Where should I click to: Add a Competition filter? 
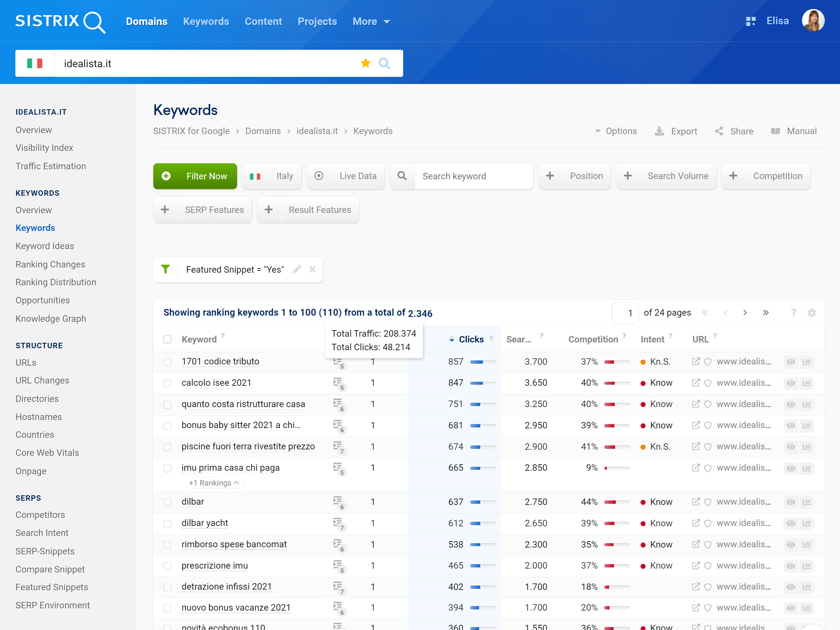pos(766,176)
